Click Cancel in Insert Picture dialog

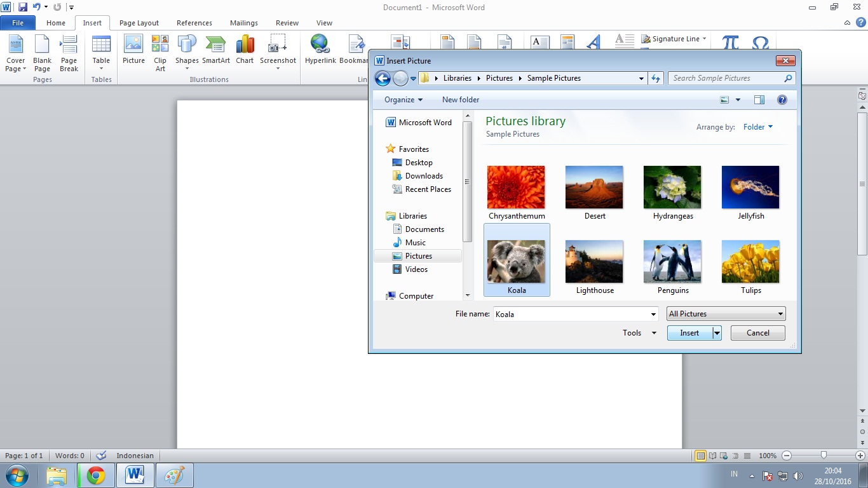(758, 333)
